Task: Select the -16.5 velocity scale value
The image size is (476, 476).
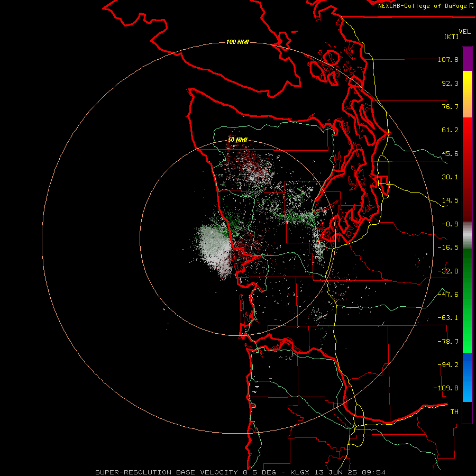Action: [x=448, y=248]
